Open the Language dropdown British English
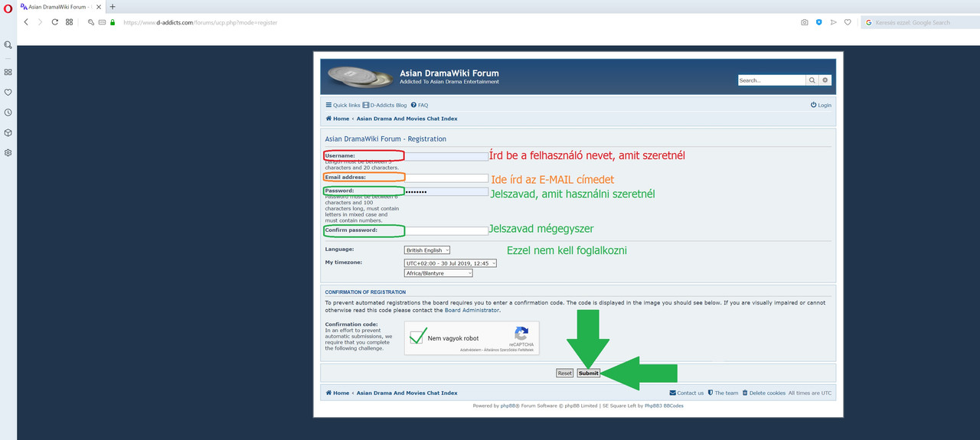 pos(427,250)
